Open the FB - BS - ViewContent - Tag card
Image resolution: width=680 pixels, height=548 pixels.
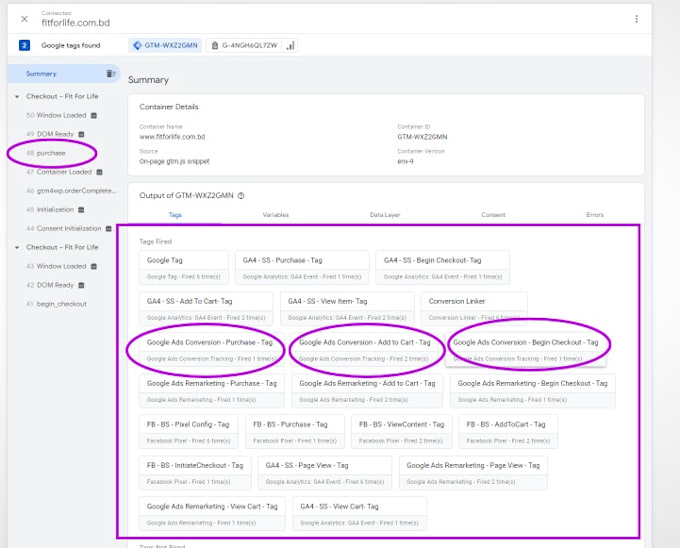click(x=402, y=432)
